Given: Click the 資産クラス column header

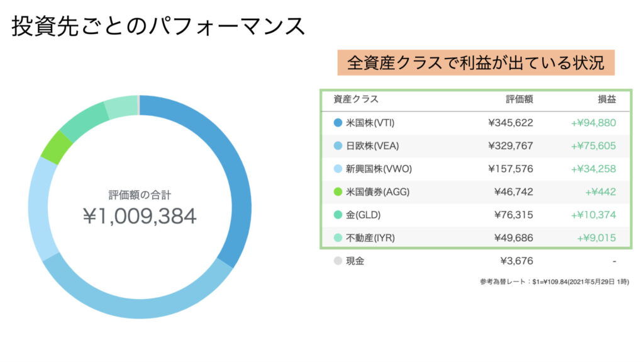Looking at the screenshot, I should [x=356, y=99].
